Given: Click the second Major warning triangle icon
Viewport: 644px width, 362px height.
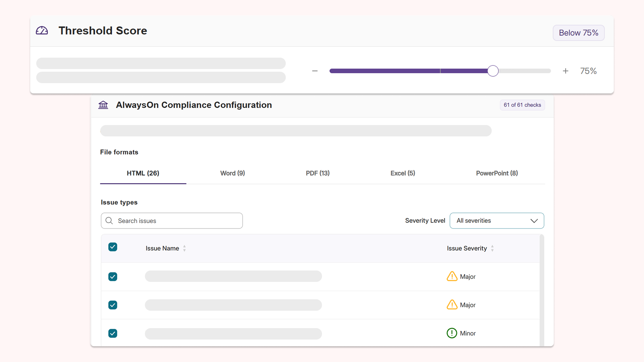Looking at the screenshot, I should click(452, 305).
